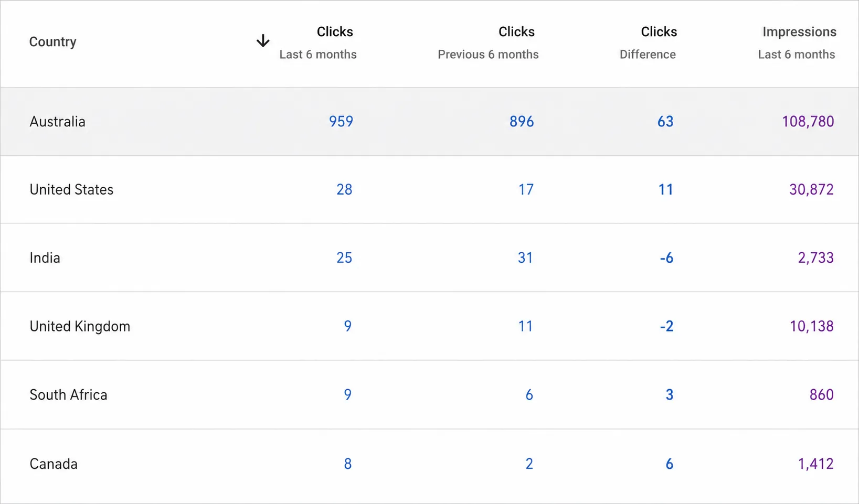Click Australia's 63 clicks difference
The width and height of the screenshot is (859, 504).
(x=665, y=122)
